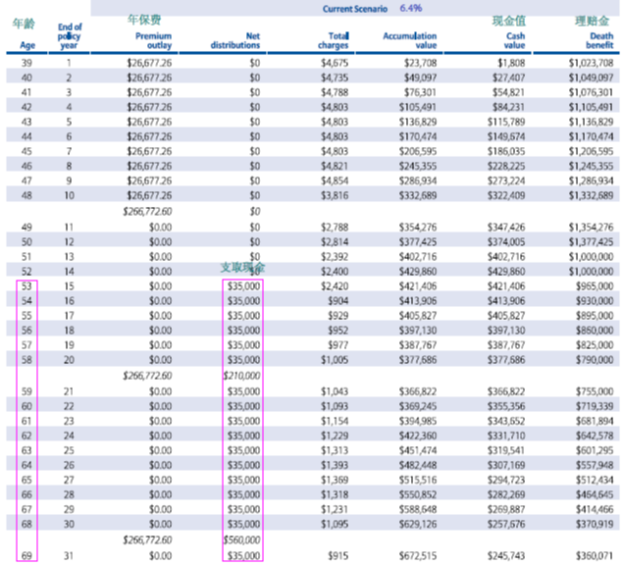624x565 pixels.
Task: Click the "End of policy year" column header
Action: pos(69,36)
